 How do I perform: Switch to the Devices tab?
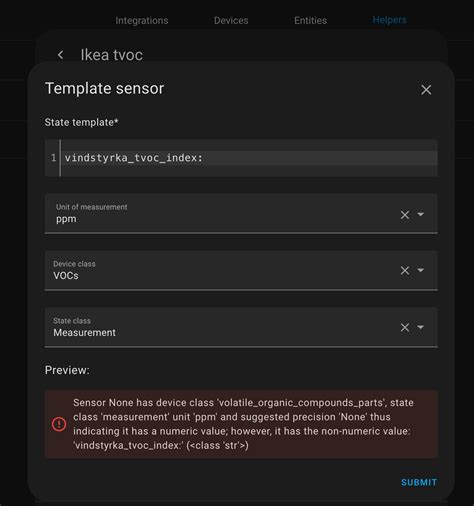(231, 21)
